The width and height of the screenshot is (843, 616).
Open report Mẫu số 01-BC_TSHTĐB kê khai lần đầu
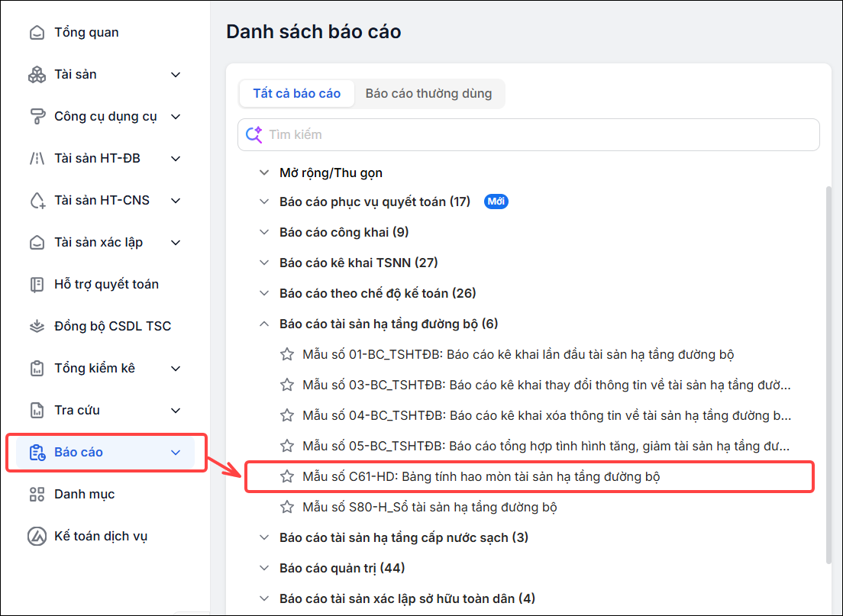518,354
